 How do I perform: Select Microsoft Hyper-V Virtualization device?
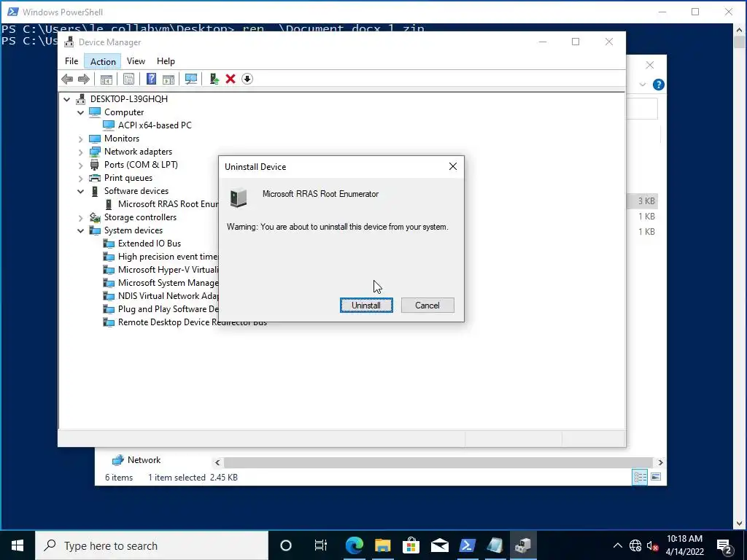tap(168, 270)
